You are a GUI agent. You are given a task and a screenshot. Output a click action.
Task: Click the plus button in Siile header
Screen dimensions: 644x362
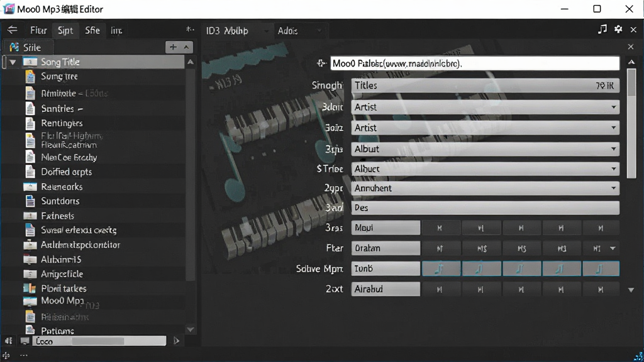[173, 47]
